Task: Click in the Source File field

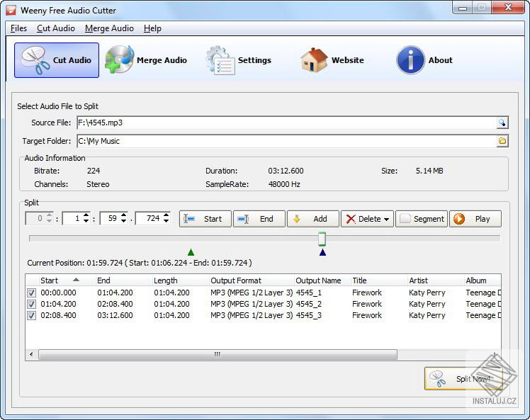Action: 287,123
